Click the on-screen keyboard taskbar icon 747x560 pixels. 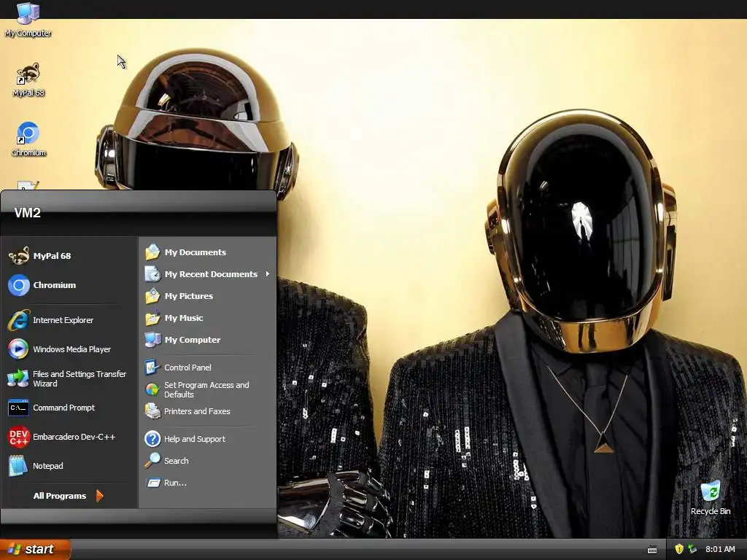click(652, 550)
